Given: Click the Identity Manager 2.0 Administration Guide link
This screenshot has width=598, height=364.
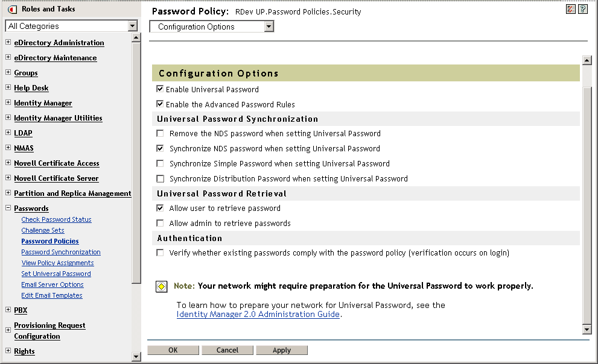Looking at the screenshot, I should 258,314.
